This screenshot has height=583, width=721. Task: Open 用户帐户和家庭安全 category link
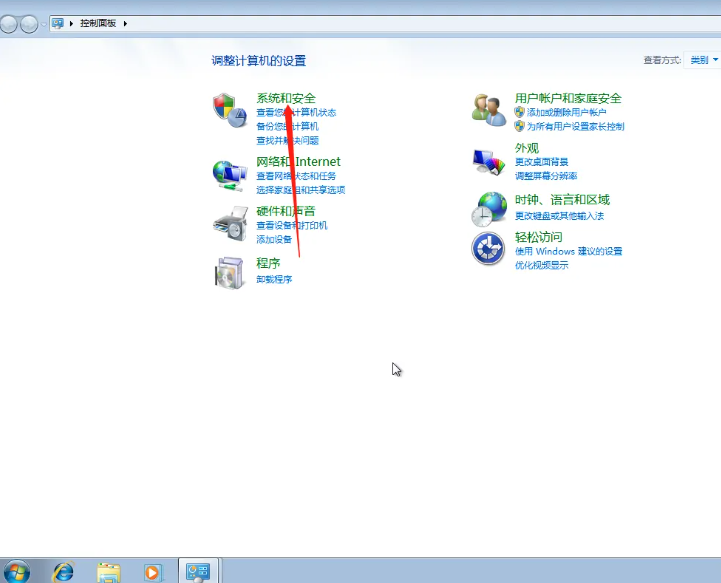coord(568,98)
